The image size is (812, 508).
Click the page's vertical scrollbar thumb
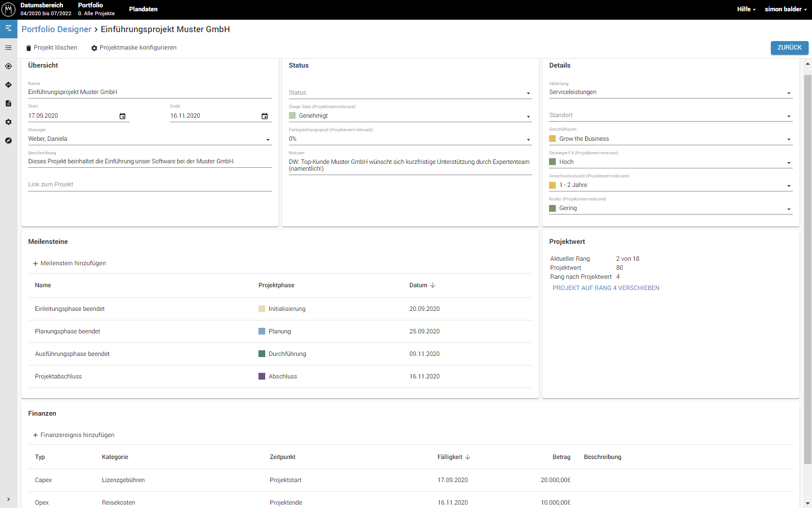(807, 269)
